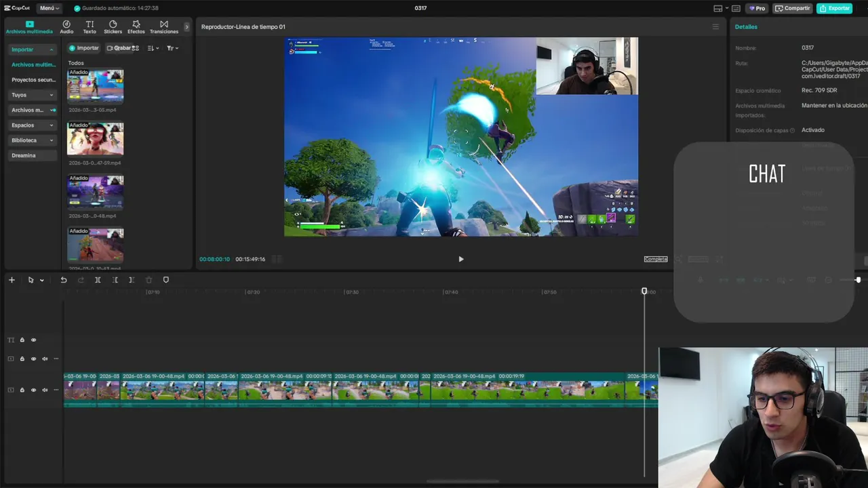Image resolution: width=868 pixels, height=488 pixels.
Task: Open the Audio panel
Action: pos(66,27)
